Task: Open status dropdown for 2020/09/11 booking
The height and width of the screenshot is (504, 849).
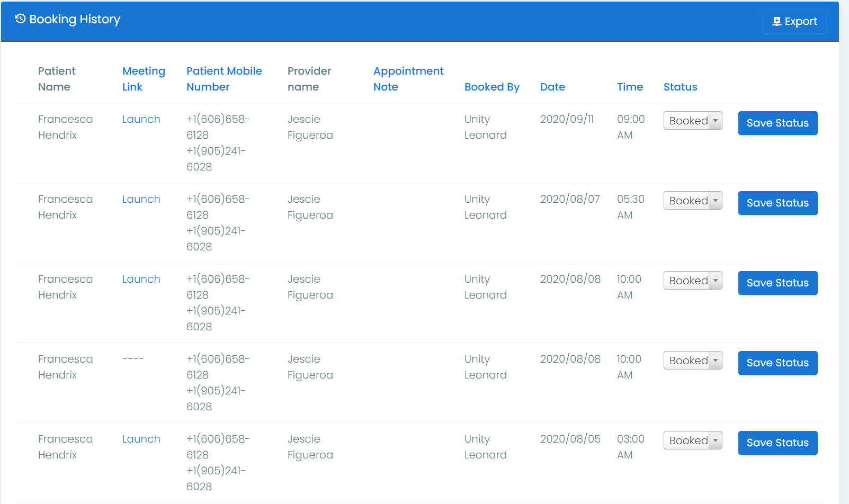Action: pos(693,121)
